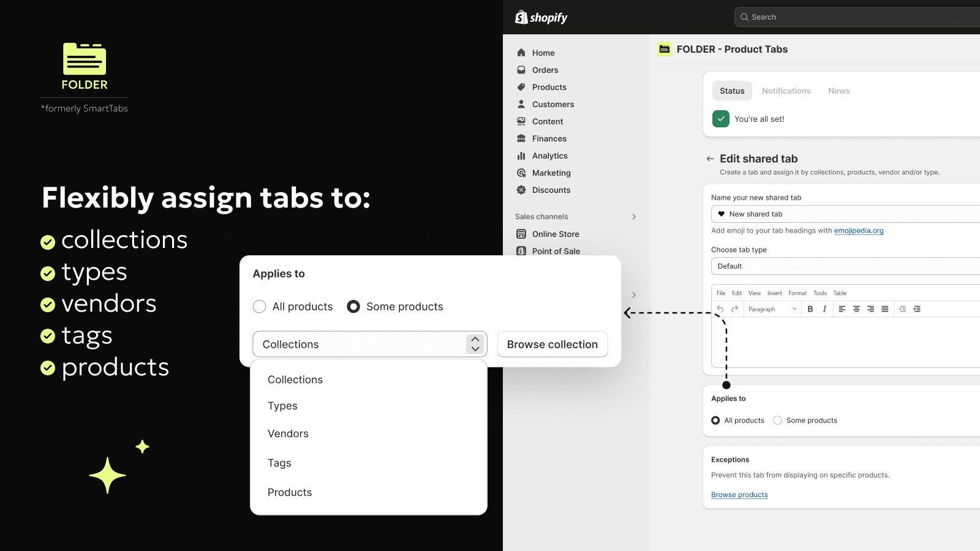Open Marketing in sidebar
This screenshot has width=980, height=551.
pyautogui.click(x=551, y=173)
